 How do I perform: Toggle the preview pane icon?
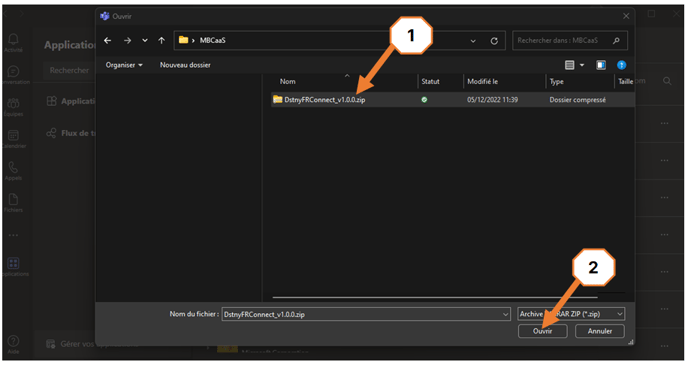[x=601, y=65]
